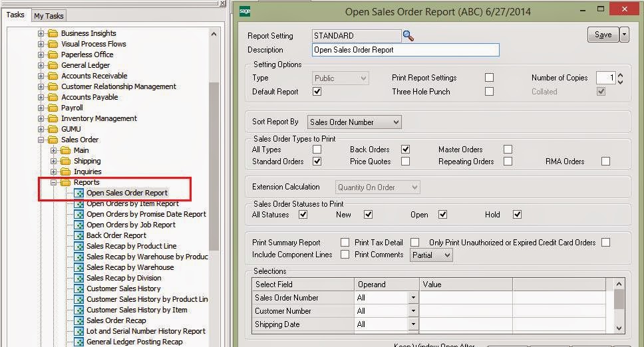
Task: Click the Sales Order Recap icon
Action: [x=79, y=321]
